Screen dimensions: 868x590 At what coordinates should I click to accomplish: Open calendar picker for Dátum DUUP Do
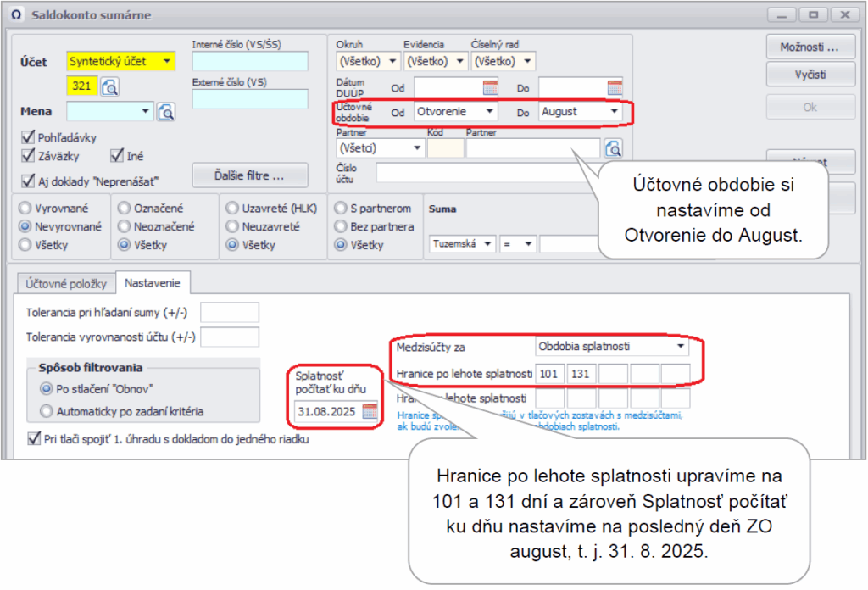tap(615, 87)
